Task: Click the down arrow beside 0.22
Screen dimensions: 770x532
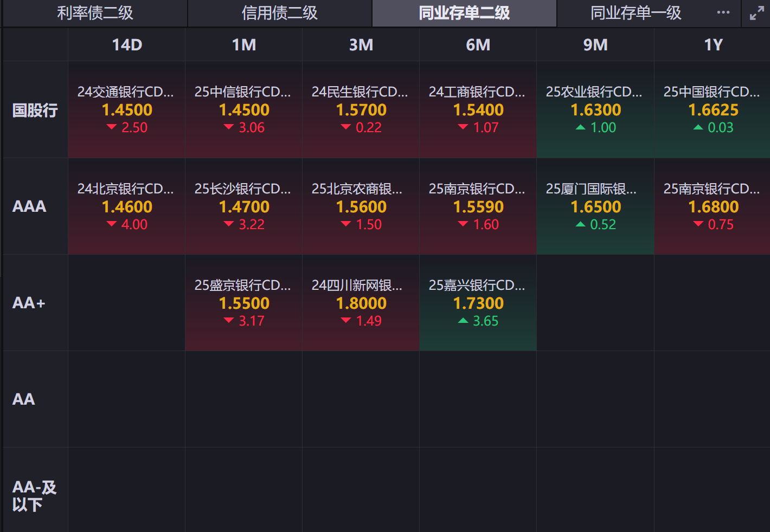Action: click(x=346, y=127)
